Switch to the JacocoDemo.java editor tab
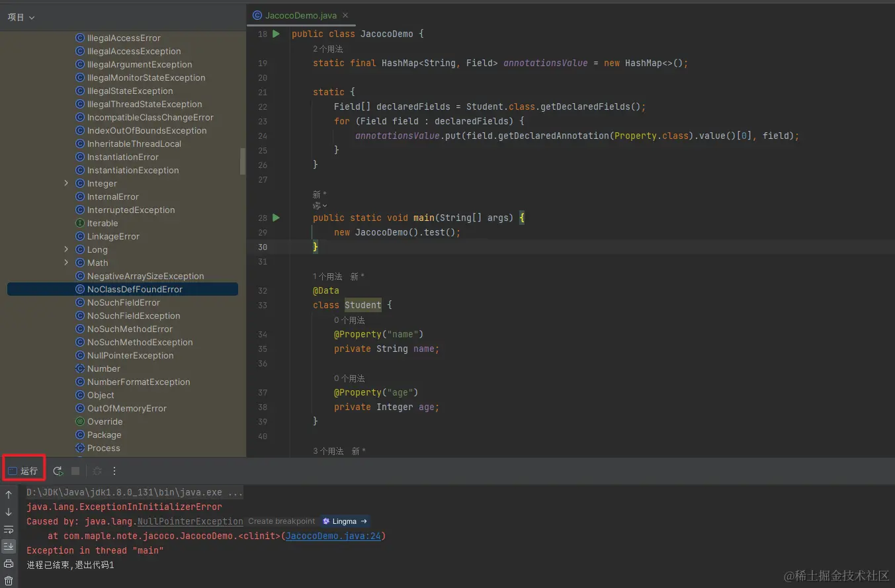Image resolution: width=895 pixels, height=588 pixels. [301, 15]
